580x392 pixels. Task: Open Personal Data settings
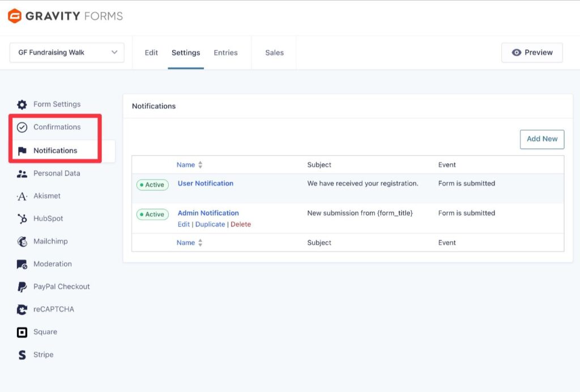(x=57, y=173)
